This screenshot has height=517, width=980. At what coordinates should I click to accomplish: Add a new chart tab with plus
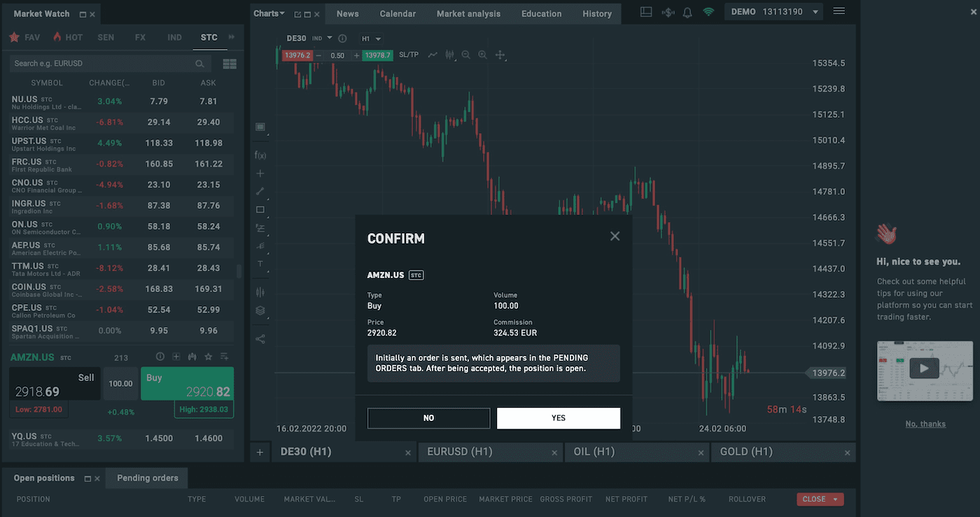260,453
